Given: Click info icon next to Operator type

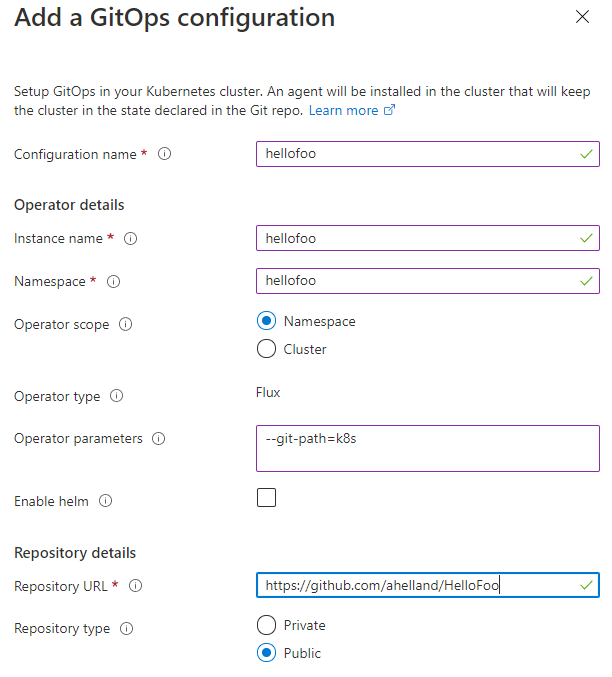Looking at the screenshot, I should (x=117, y=395).
